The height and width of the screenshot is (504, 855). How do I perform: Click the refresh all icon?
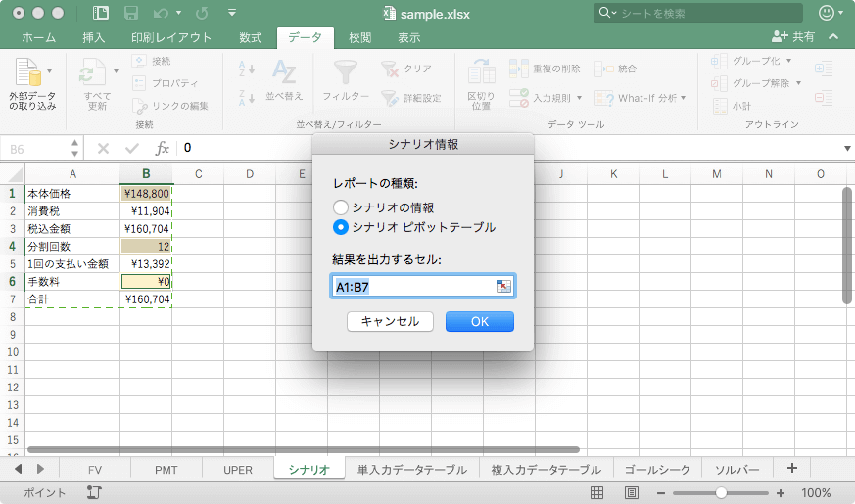click(93, 72)
